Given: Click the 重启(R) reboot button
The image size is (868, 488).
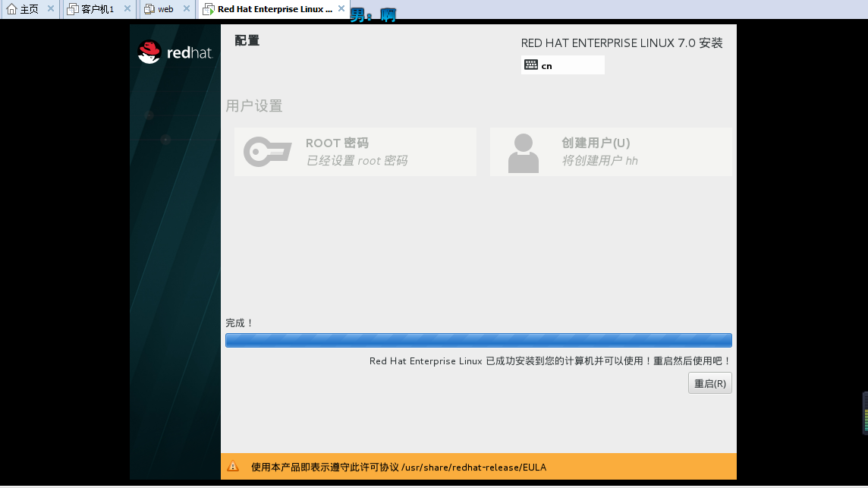Looking at the screenshot, I should pyautogui.click(x=709, y=383).
